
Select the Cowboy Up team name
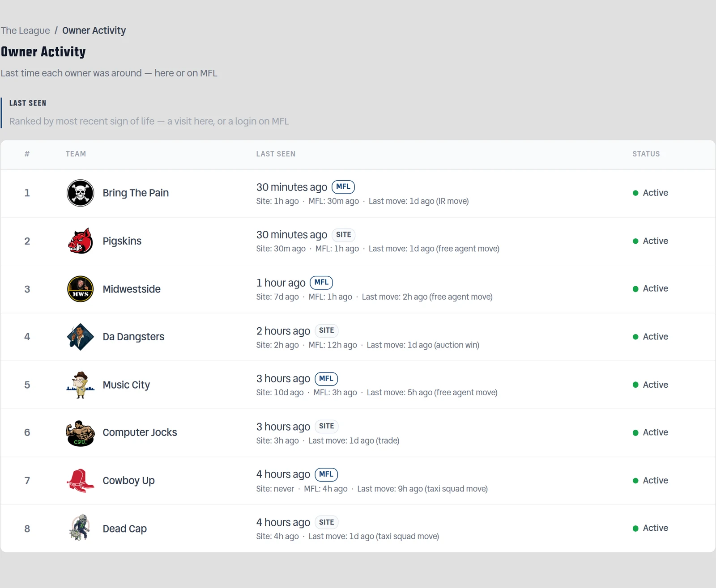pos(128,480)
